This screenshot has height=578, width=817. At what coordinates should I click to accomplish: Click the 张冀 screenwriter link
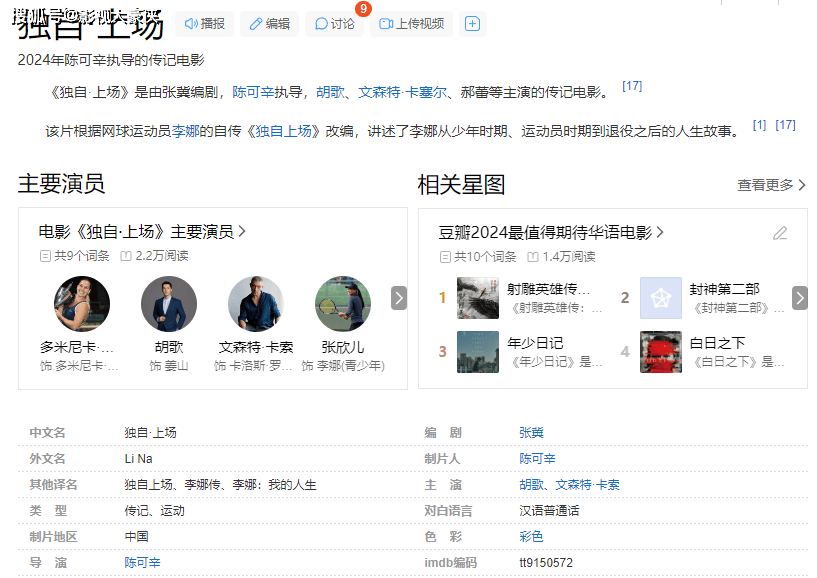click(x=531, y=433)
